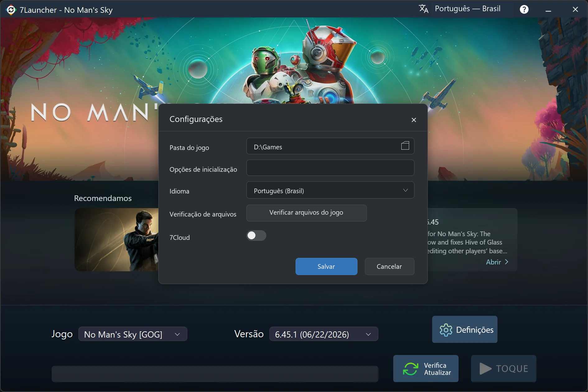This screenshot has height=392, width=588.
Task: Click the translate language icon in title bar
Action: [x=424, y=9]
